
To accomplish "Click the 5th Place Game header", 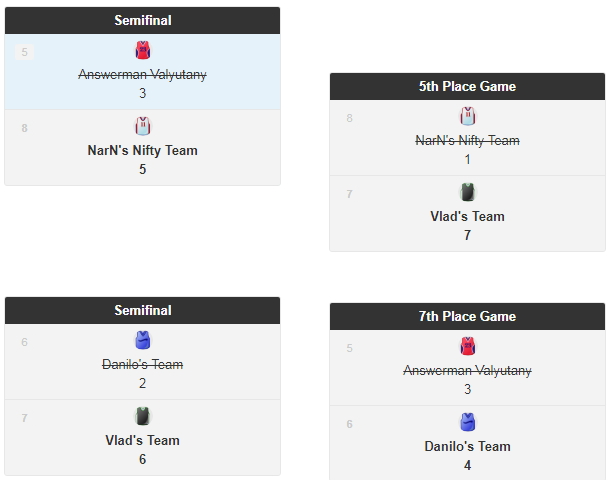I will 467,87.
